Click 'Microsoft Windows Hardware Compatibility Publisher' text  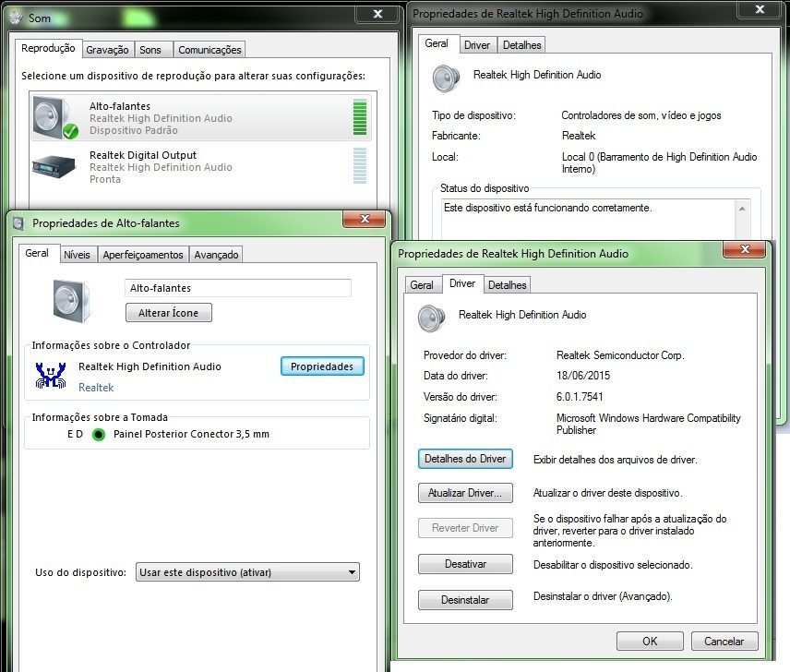click(649, 424)
